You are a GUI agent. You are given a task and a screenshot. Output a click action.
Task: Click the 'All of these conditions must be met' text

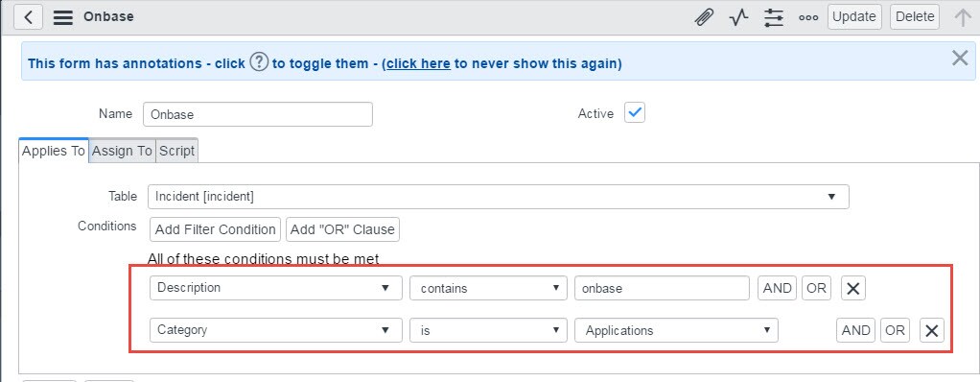click(263, 259)
